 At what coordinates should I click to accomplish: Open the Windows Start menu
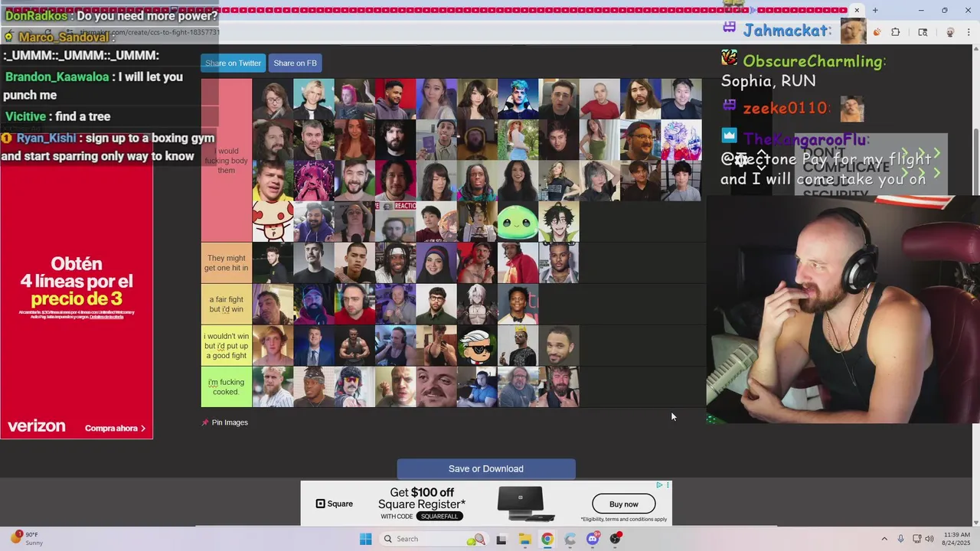(365, 539)
